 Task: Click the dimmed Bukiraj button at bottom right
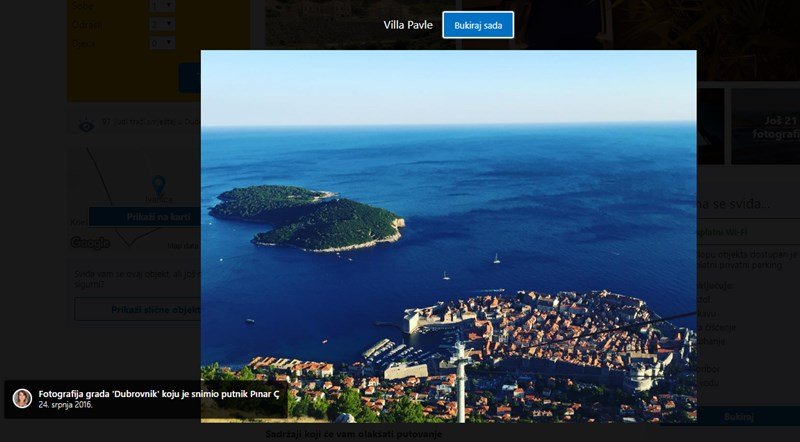click(x=738, y=416)
